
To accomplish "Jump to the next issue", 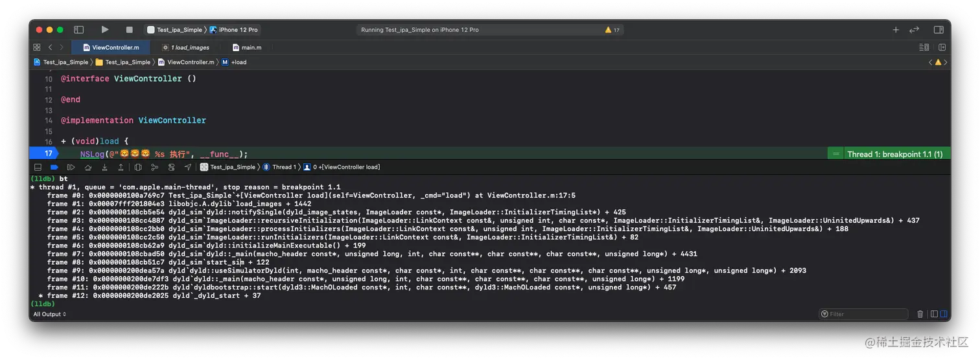I will (x=946, y=62).
